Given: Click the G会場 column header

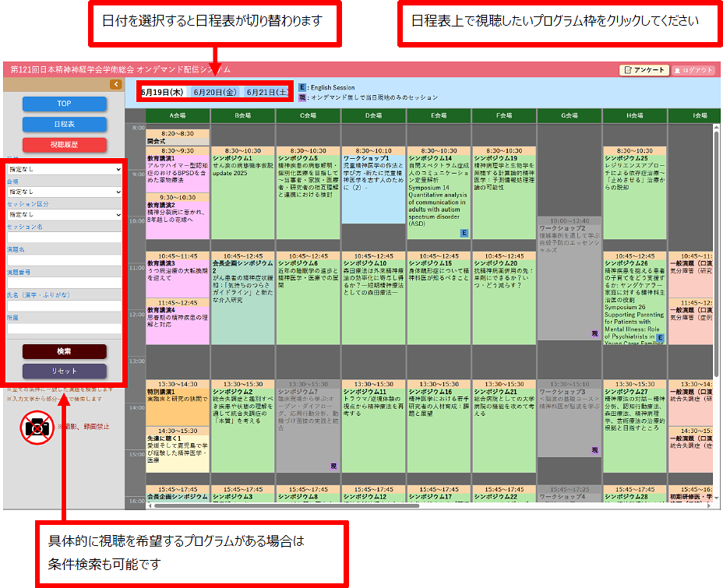Looking at the screenshot, I should [570, 116].
